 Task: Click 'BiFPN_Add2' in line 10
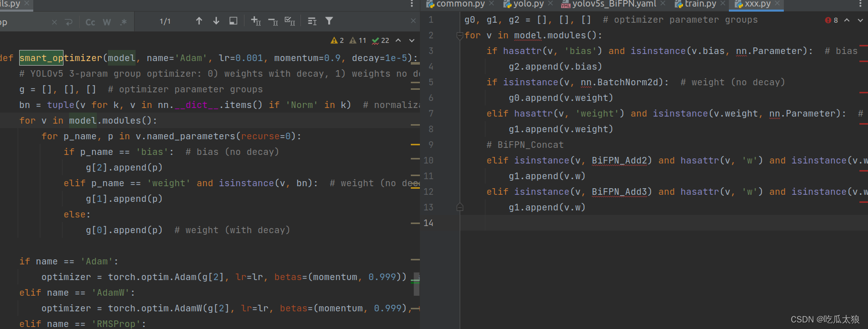coord(619,160)
